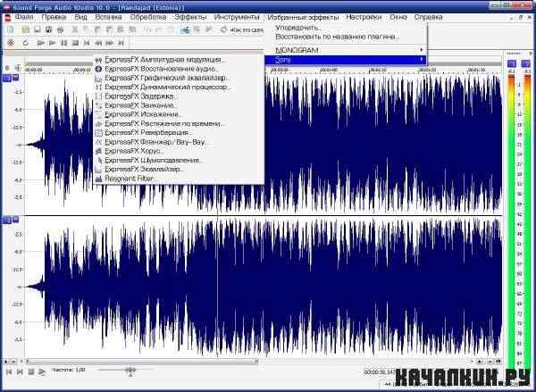The width and height of the screenshot is (536, 392).
Task: Click the Cut scissors toolbar icon
Action: (74, 29)
